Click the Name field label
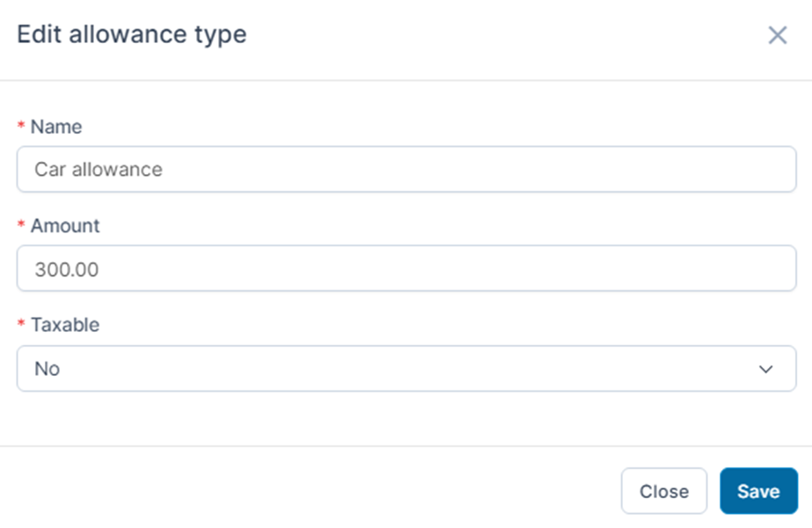This screenshot has width=812, height=528. click(56, 127)
